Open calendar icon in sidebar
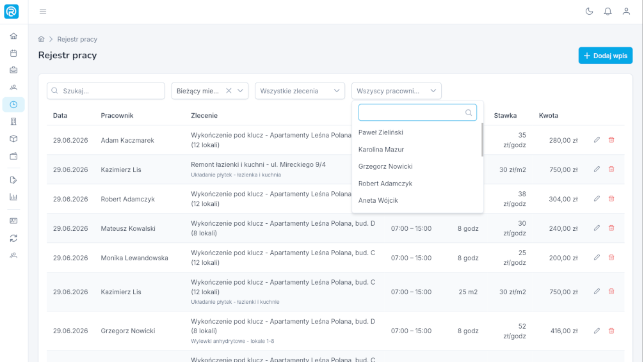Viewport: 644px width, 362px height. pyautogui.click(x=13, y=53)
